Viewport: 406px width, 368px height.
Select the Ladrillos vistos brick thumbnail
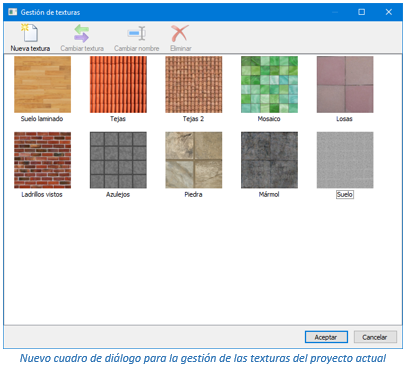click(42, 160)
